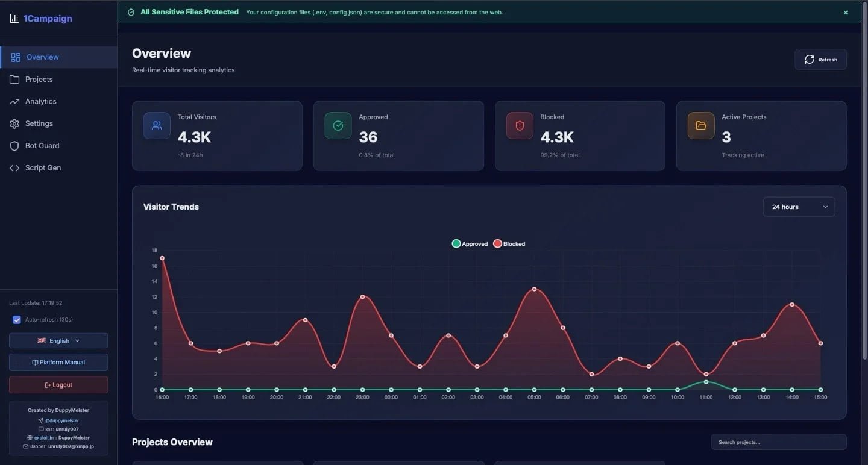Select the Overview grid icon in sidebar
The image size is (868, 465).
point(14,57)
